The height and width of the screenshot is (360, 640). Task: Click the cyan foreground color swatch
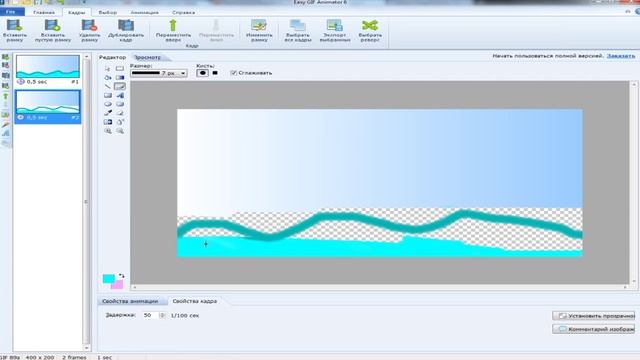[x=109, y=278]
